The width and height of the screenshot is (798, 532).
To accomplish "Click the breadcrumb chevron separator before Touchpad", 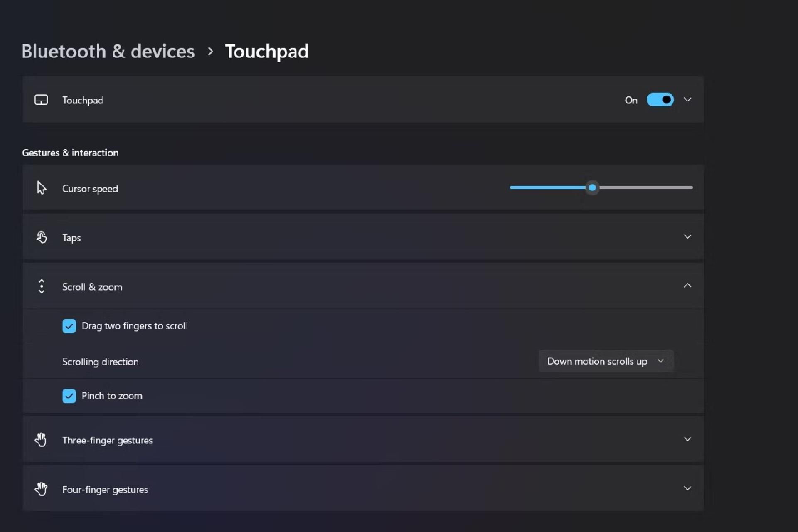I will pyautogui.click(x=210, y=52).
